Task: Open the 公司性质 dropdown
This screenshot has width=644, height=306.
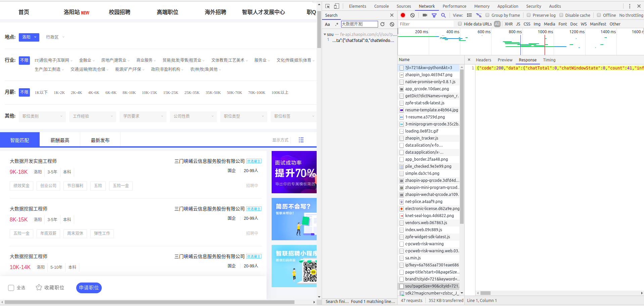Action: (x=193, y=116)
